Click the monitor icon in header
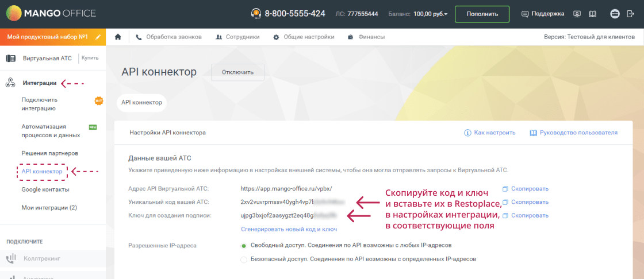 (x=577, y=14)
